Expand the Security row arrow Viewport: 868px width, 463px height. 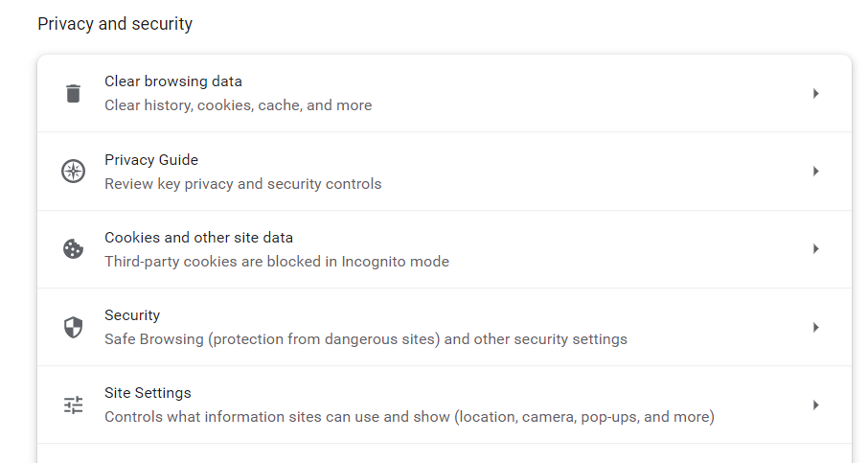tap(815, 328)
